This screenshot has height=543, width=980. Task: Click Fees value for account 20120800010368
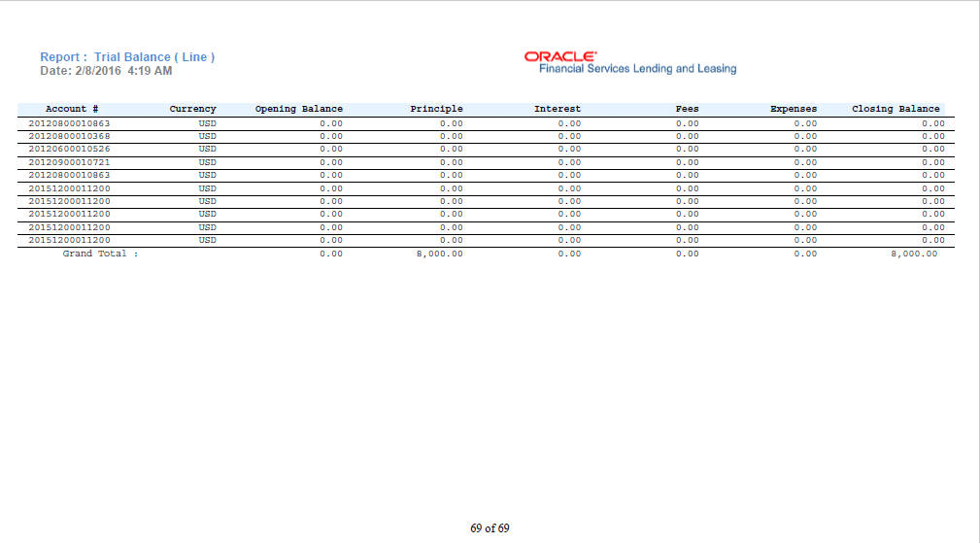click(x=687, y=136)
